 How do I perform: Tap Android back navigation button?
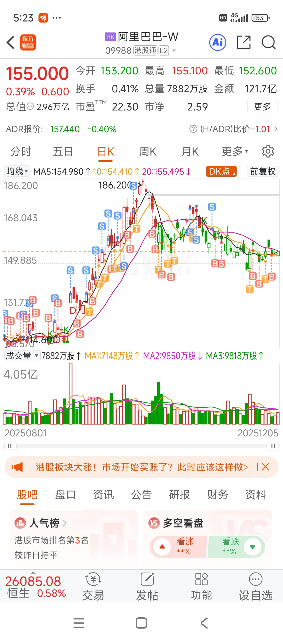[x=204, y=623]
